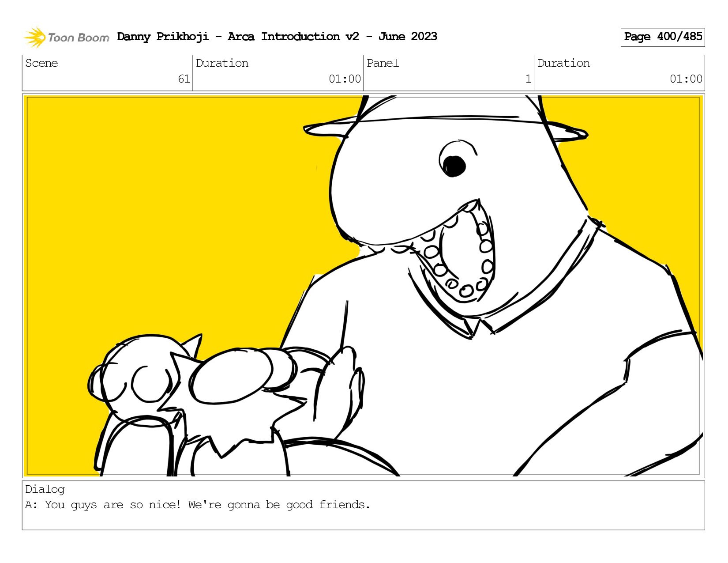Click the storyboard panel drawing
The width and height of the screenshot is (728, 563).
pyautogui.click(x=363, y=286)
